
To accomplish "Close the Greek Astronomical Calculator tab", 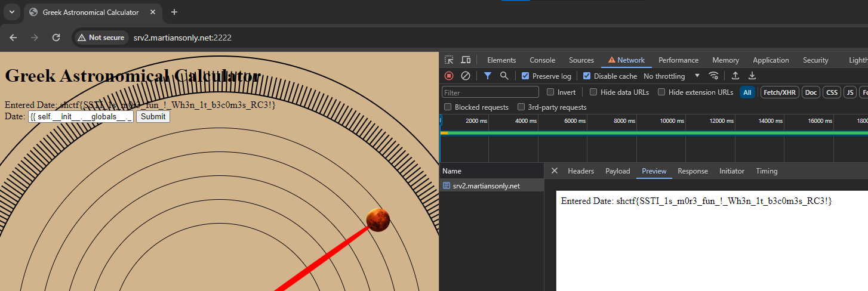I will tap(153, 13).
